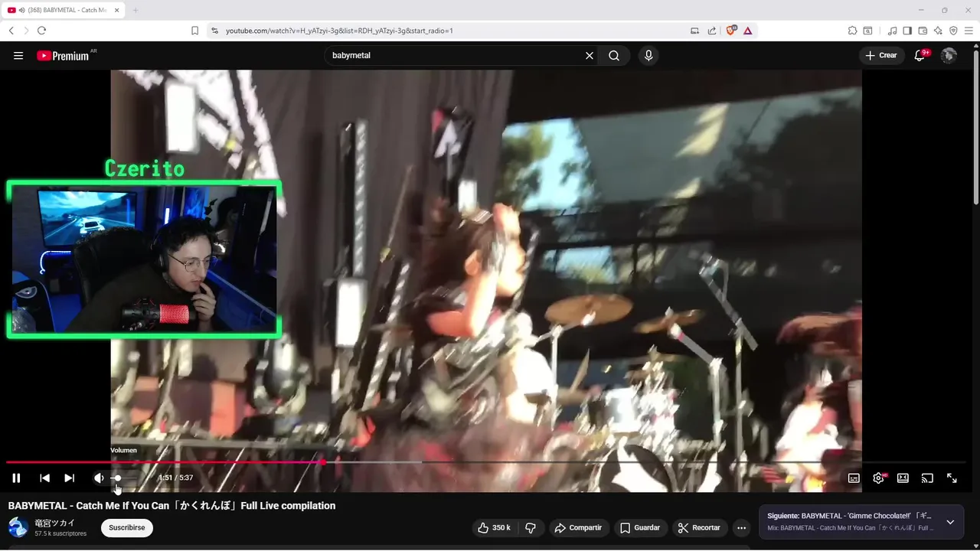Click the 1:51 / 5:37 time display

(x=175, y=478)
